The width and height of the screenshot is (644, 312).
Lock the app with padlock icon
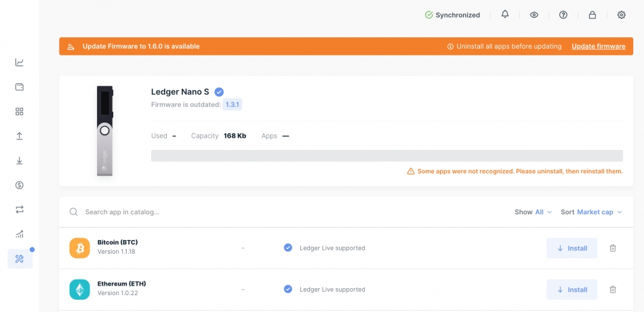pos(592,15)
